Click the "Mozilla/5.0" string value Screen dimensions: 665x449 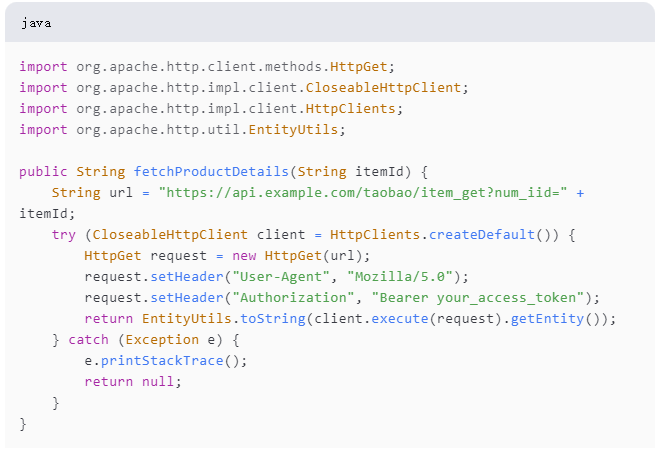412,276
